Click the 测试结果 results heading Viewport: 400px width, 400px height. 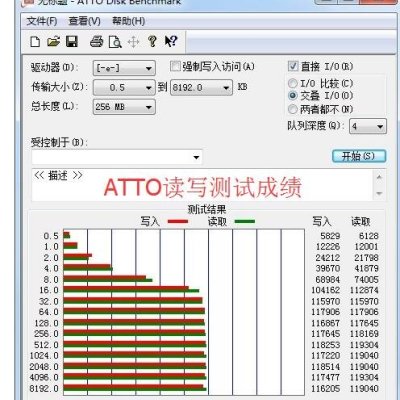tap(207, 210)
